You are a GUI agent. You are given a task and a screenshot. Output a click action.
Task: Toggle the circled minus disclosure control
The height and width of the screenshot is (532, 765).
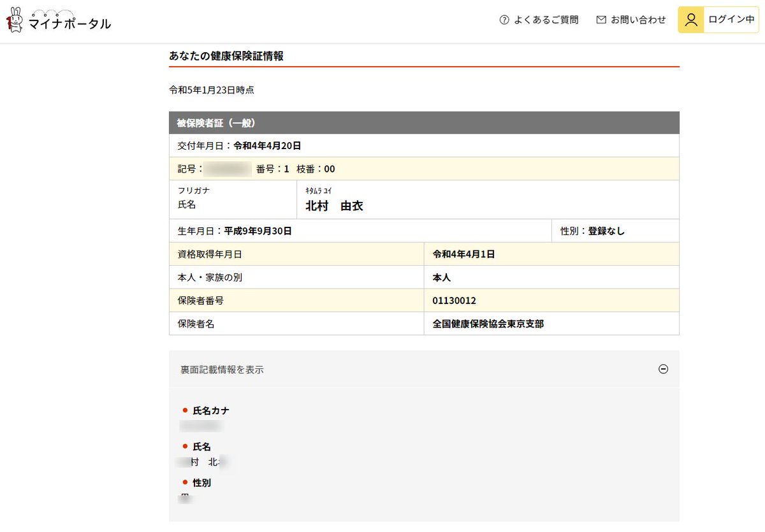[664, 369]
